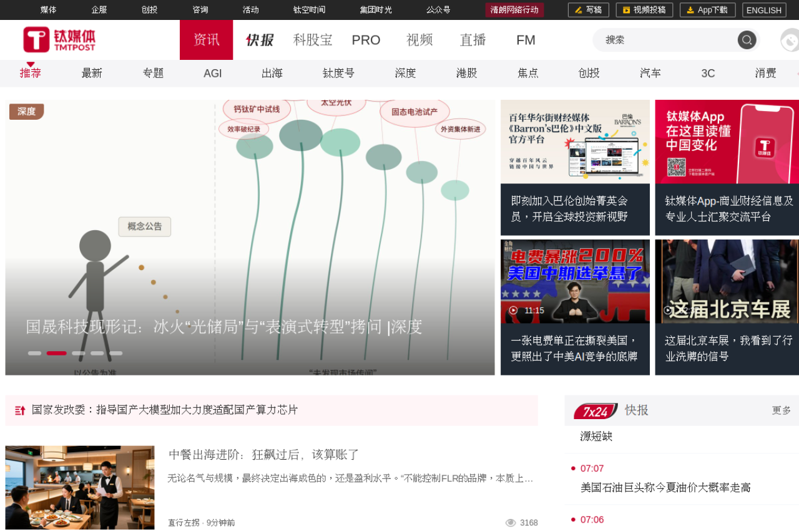799x532 pixels.
Task: Jump to the third carousel slide indicator
Action: tap(79, 353)
